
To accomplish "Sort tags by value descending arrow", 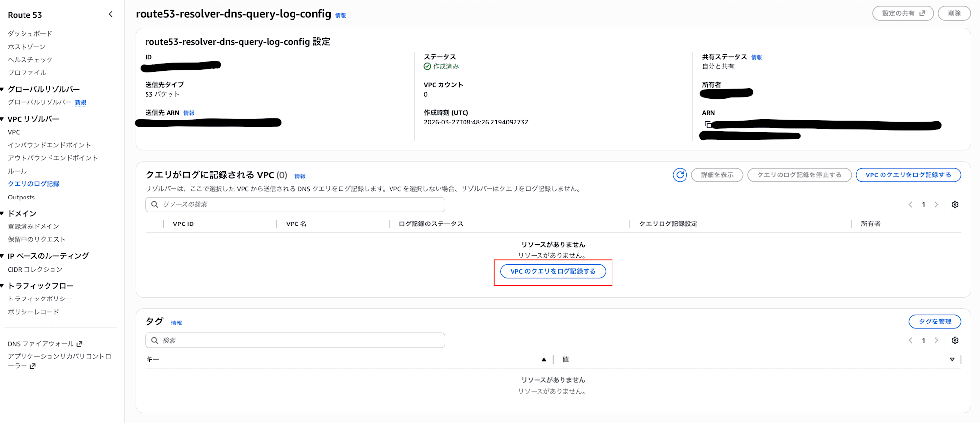I will pos(952,360).
